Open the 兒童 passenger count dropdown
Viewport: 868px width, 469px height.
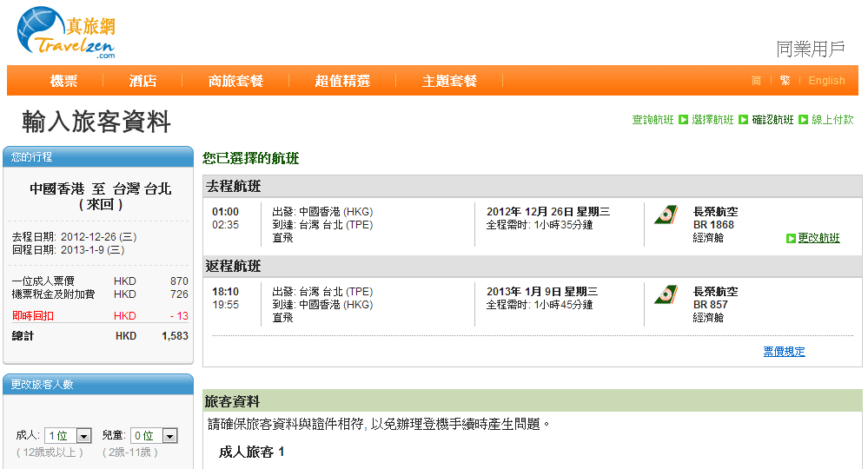coord(156,436)
